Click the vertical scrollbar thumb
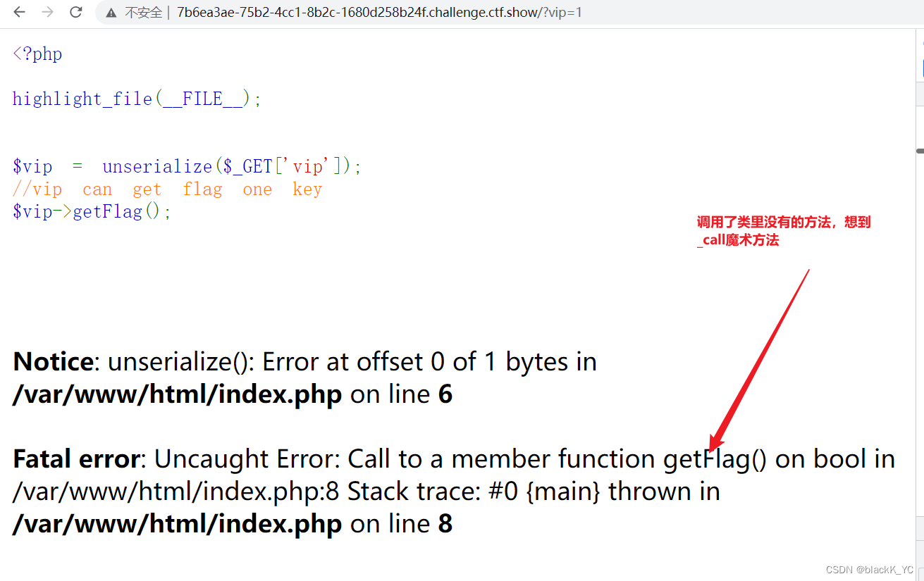 920,151
